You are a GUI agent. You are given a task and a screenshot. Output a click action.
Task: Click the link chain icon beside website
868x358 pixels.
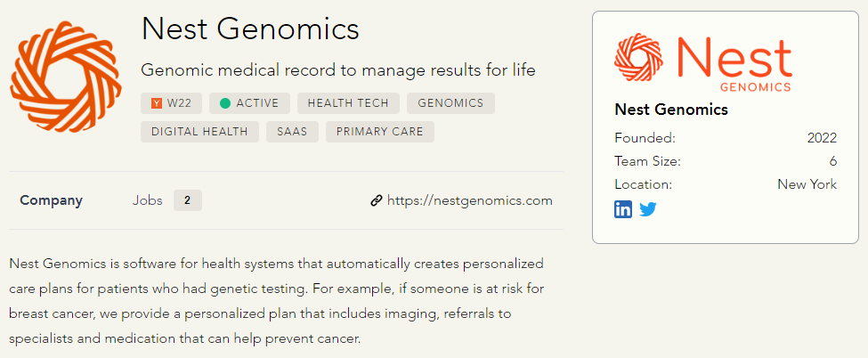(376, 200)
